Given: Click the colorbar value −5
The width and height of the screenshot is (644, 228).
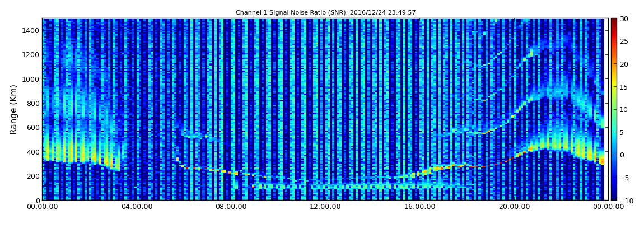Looking at the screenshot, I should 624,178.
